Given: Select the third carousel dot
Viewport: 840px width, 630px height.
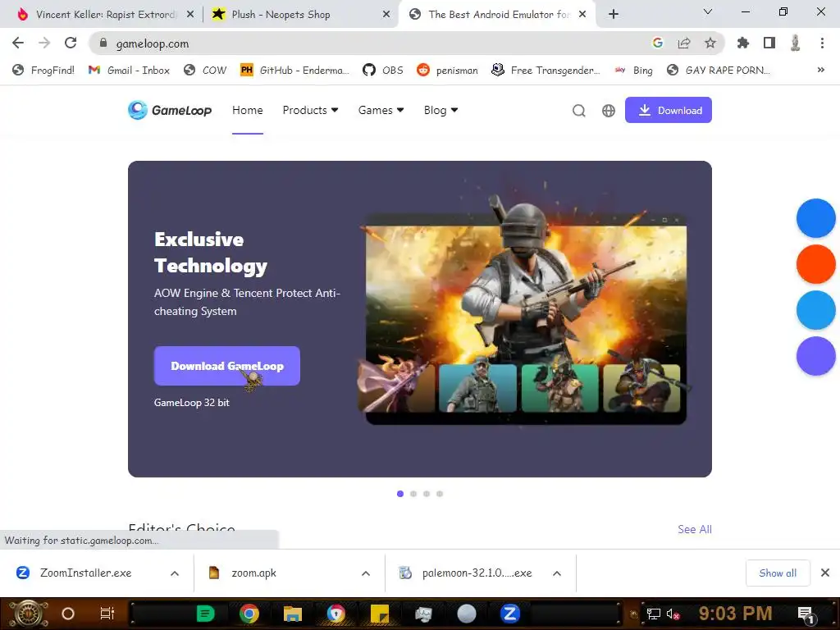Looking at the screenshot, I should 427,493.
